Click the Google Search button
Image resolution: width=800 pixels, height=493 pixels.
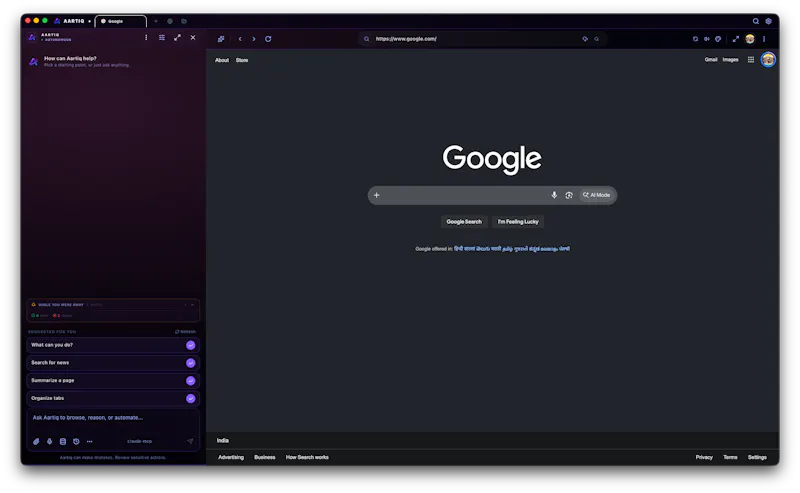point(464,221)
